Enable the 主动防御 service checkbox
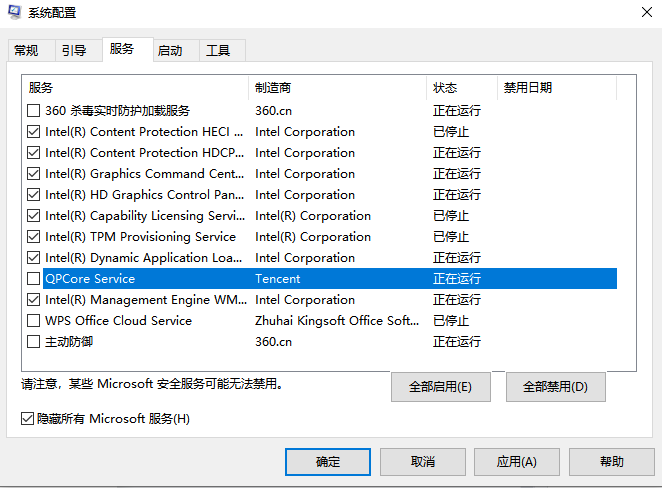The image size is (662, 488). 34,342
